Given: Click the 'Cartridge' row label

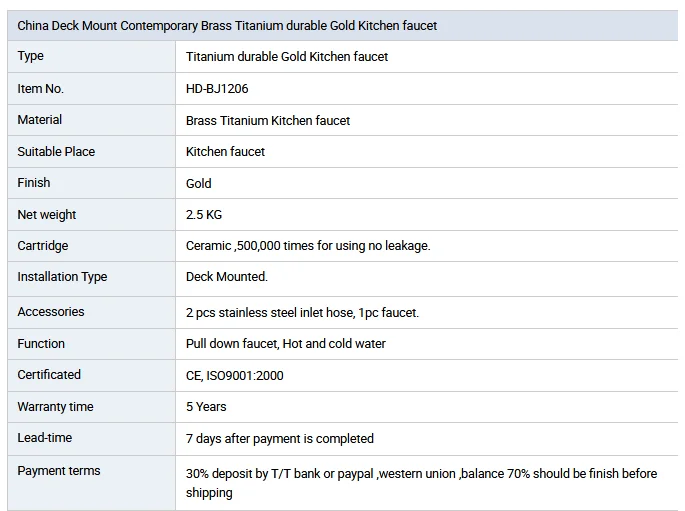Looking at the screenshot, I should 43,246.
